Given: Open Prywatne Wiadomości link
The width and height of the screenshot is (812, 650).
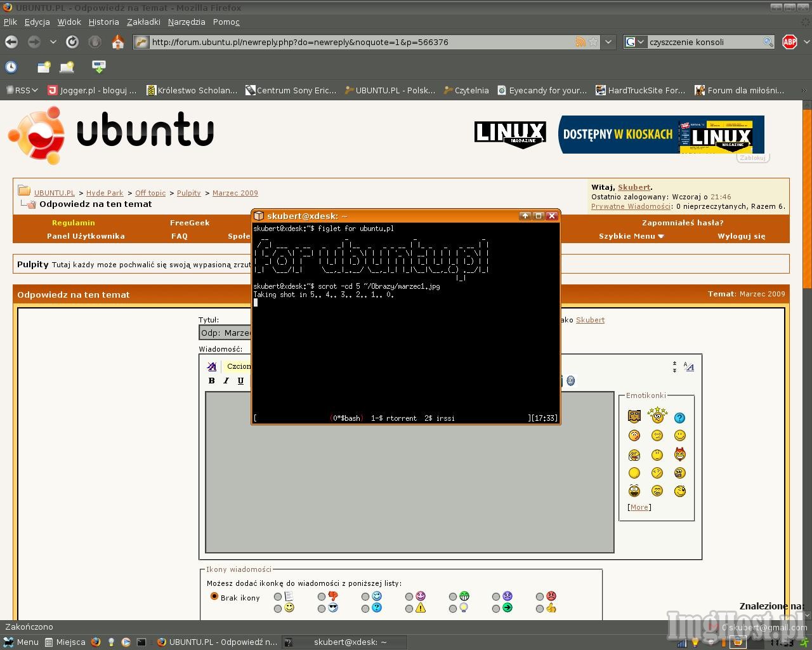Looking at the screenshot, I should click(x=631, y=206).
